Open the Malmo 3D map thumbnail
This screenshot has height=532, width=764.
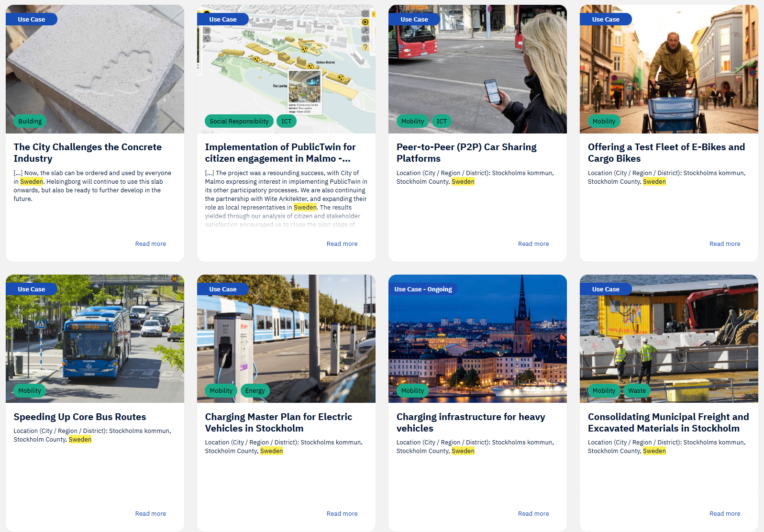click(x=286, y=69)
